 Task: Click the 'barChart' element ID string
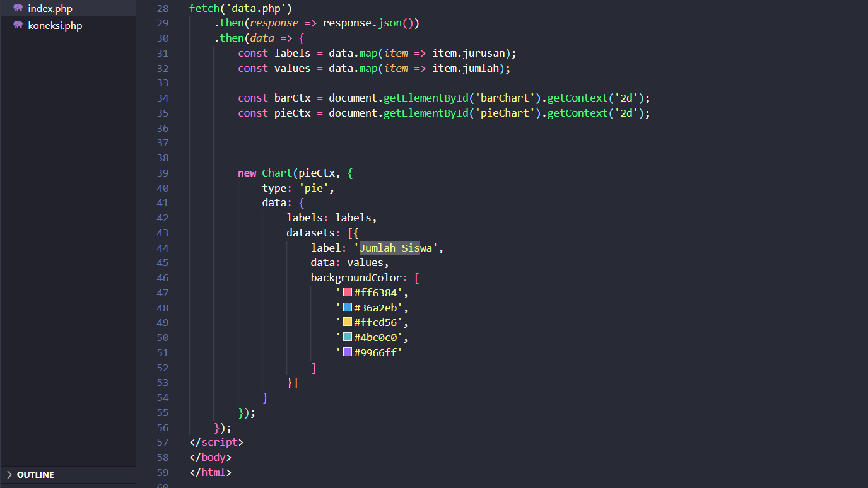505,98
